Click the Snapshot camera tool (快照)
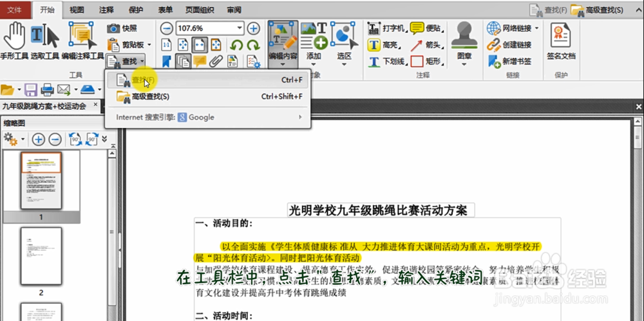 click(122, 28)
